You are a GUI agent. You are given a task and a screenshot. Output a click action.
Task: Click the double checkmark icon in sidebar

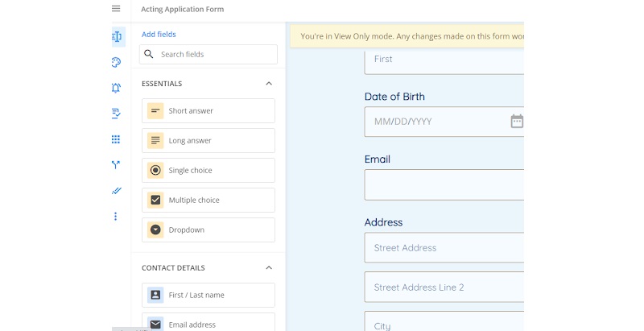[x=116, y=191]
